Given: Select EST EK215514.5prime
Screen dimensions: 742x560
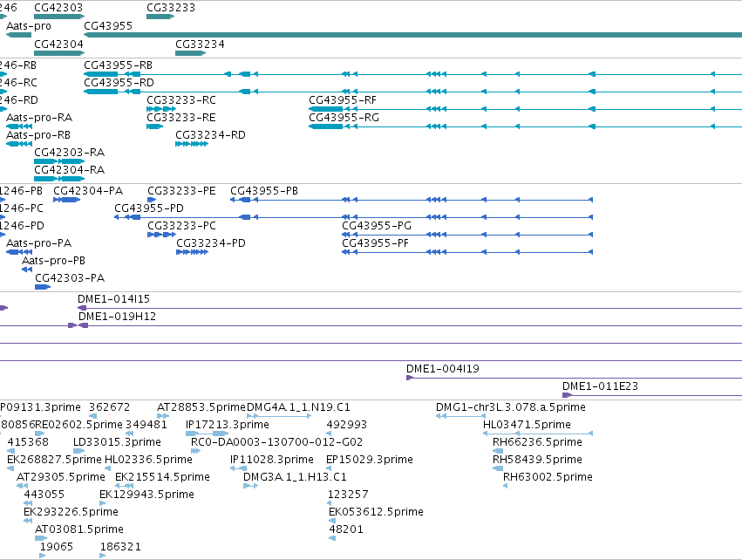Looking at the screenshot, I should pyautogui.click(x=163, y=477).
